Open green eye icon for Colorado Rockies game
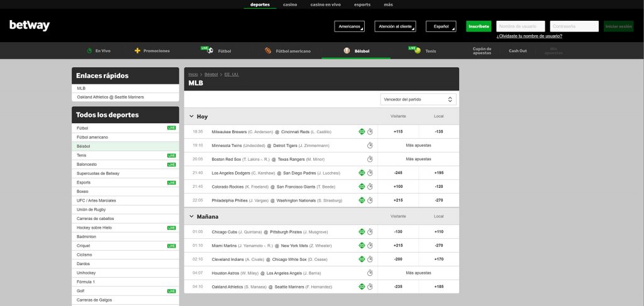Image resolution: width=644 pixels, height=306 pixels. [362, 187]
